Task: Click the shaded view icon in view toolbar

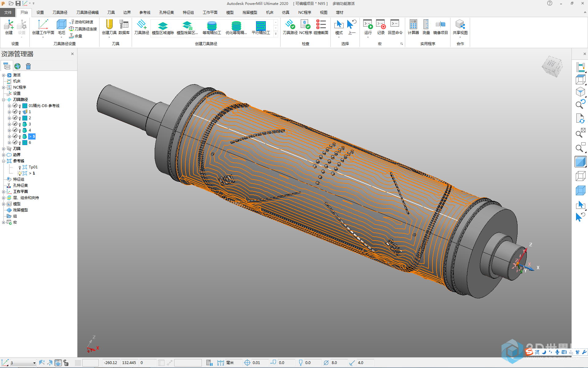Action: pyautogui.click(x=580, y=162)
